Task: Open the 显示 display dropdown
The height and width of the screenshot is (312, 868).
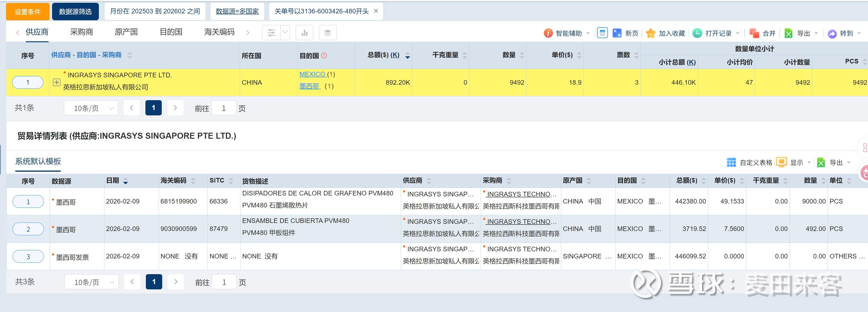Action: (809, 163)
